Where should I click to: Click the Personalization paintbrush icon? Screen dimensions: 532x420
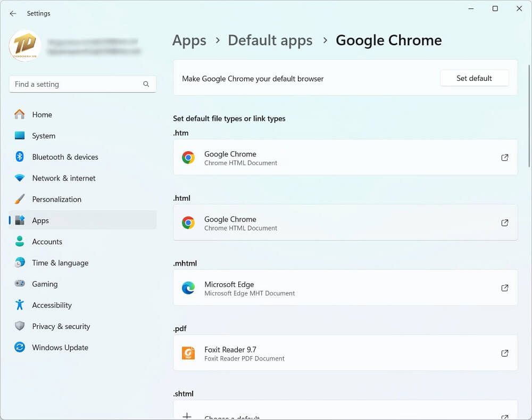[20, 199]
